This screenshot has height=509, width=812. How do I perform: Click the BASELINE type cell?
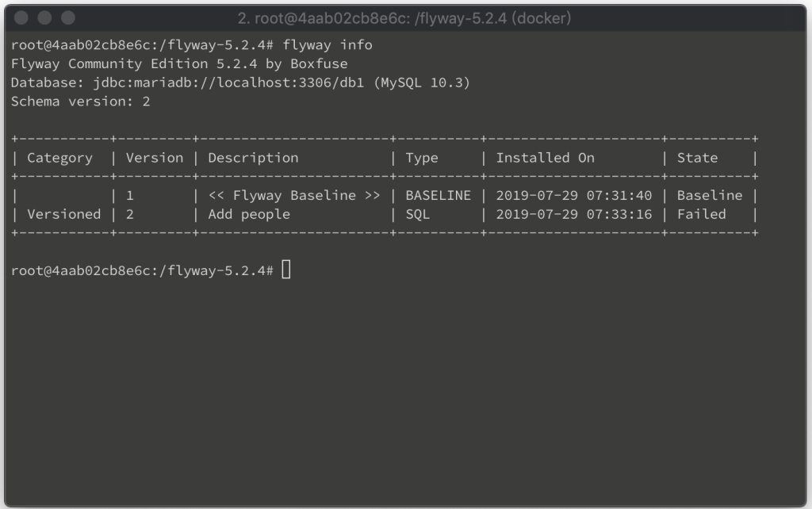click(x=438, y=196)
